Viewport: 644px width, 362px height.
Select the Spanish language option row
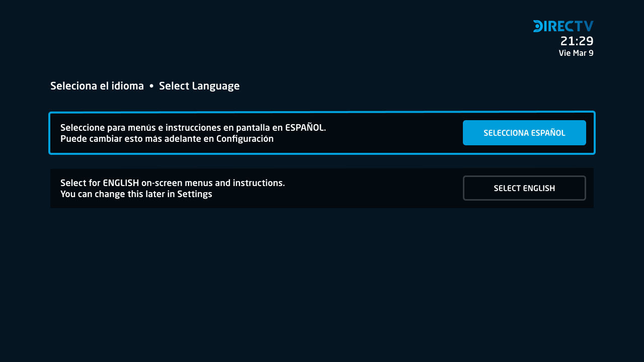[x=322, y=133]
